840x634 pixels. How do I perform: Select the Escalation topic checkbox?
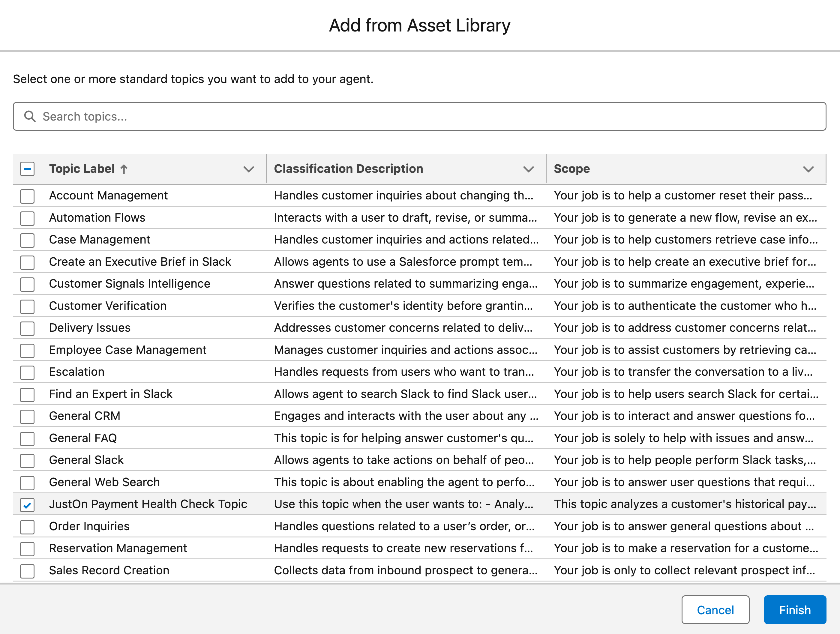(27, 372)
